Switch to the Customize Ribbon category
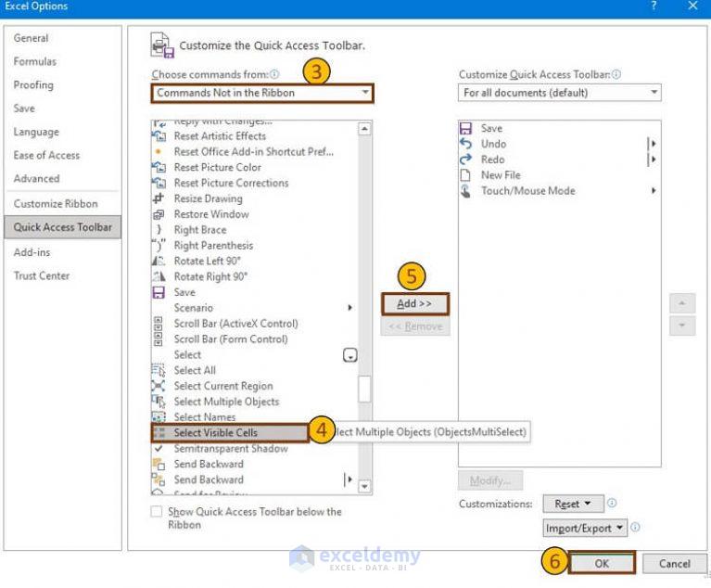The height and width of the screenshot is (588, 711). pos(56,204)
